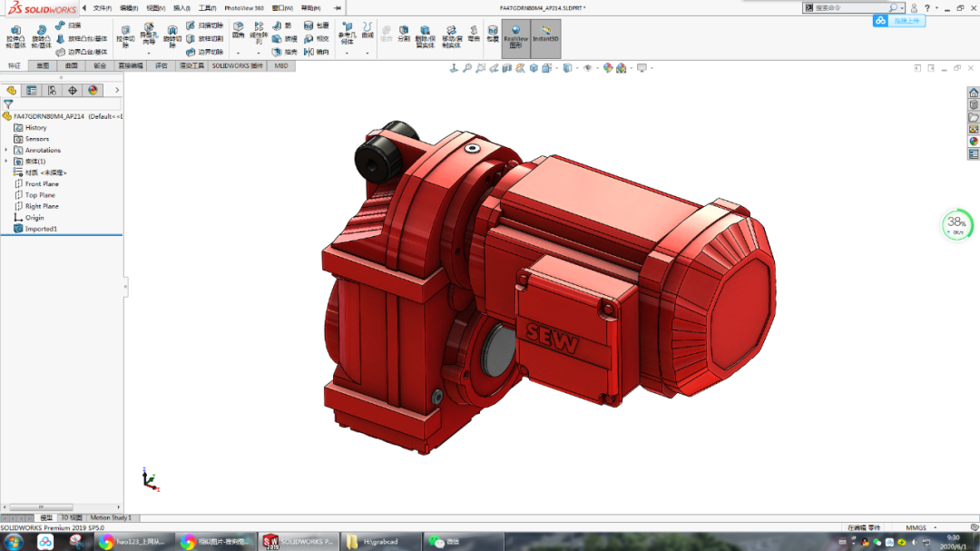Open the 文件(F) File menu

point(103,8)
